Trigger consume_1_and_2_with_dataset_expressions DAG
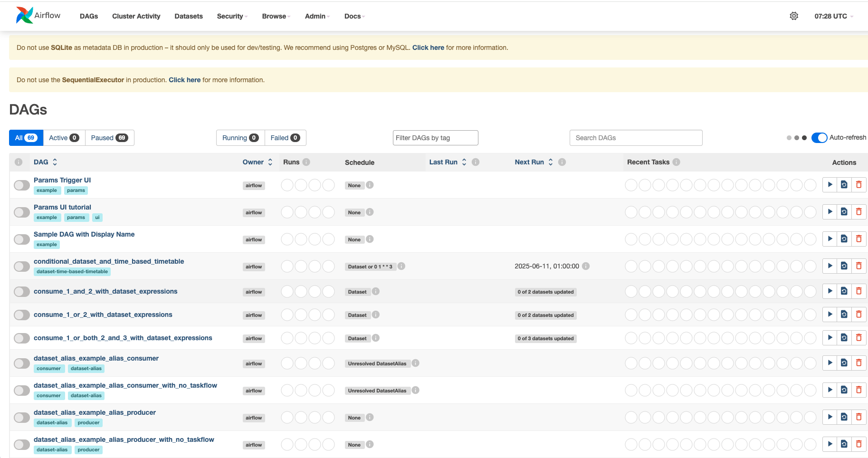868x458 pixels. click(830, 291)
